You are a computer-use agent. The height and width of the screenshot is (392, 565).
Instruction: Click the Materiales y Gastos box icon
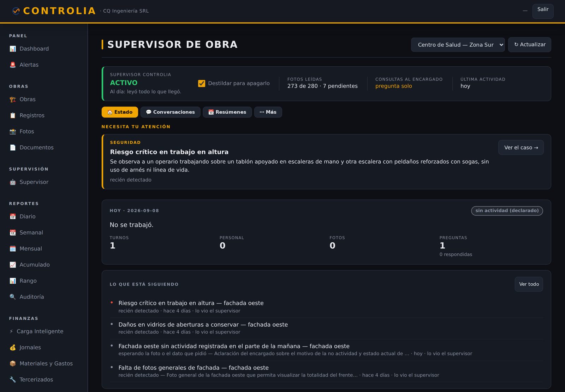13,363
